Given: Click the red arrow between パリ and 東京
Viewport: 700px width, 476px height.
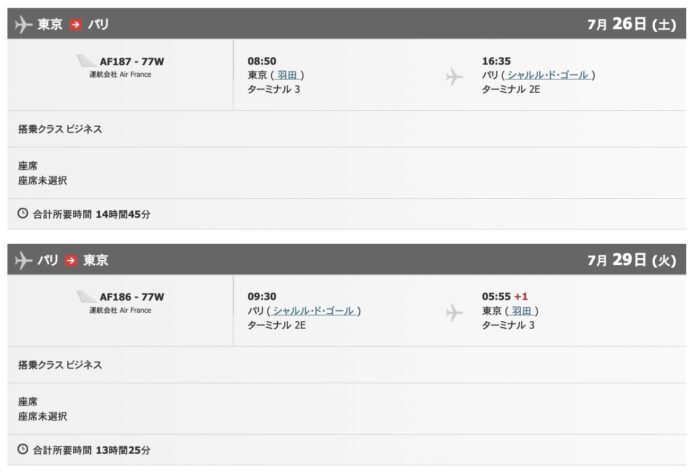Looking at the screenshot, I should click(x=71, y=260).
